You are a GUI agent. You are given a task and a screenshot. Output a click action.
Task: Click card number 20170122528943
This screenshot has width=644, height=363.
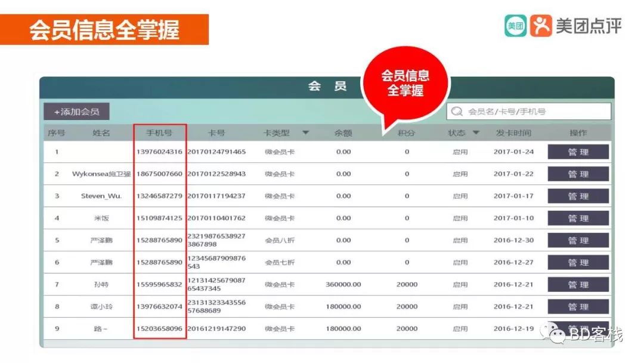[x=216, y=174]
